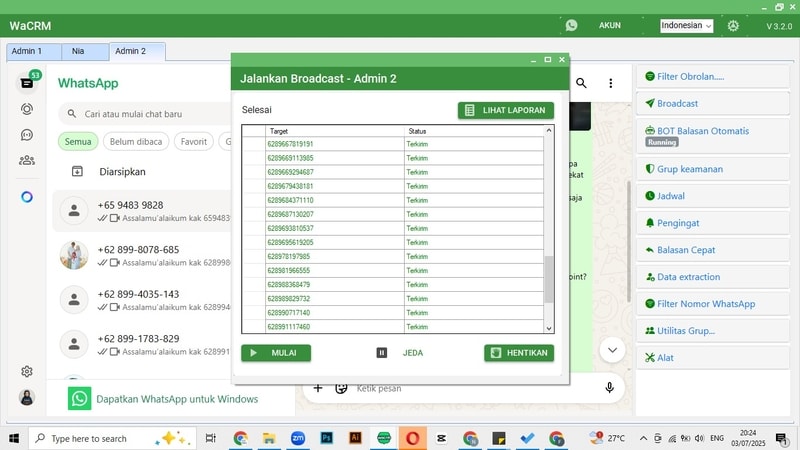800x450 pixels.
Task: Select the Belum dibaca filter chip
Action: (x=136, y=142)
